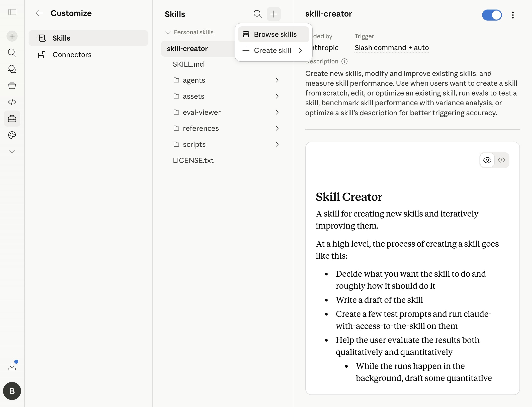Click the eval-viewer folder icon
This screenshot has height=407, width=532.
[x=176, y=112]
